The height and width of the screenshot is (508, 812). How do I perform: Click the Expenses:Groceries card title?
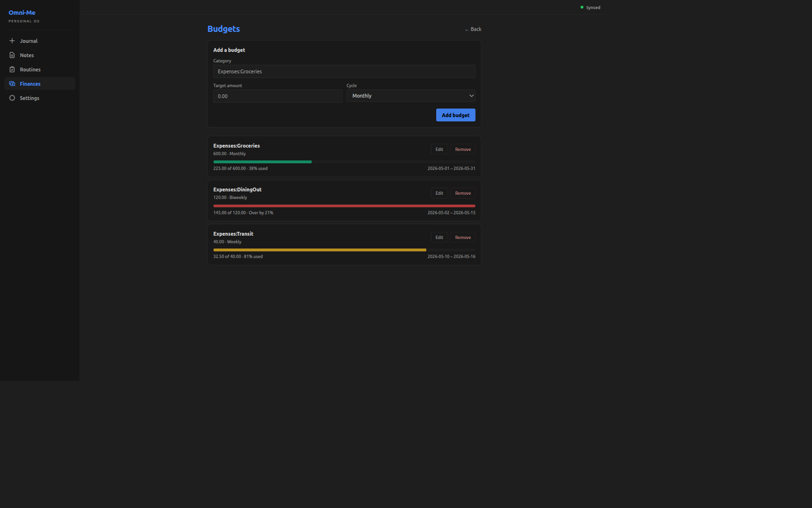(x=236, y=146)
